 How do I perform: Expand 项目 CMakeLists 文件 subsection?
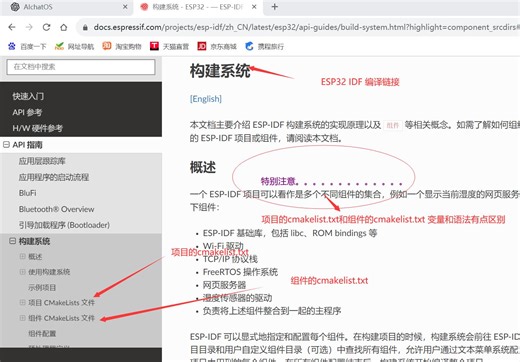(x=22, y=302)
